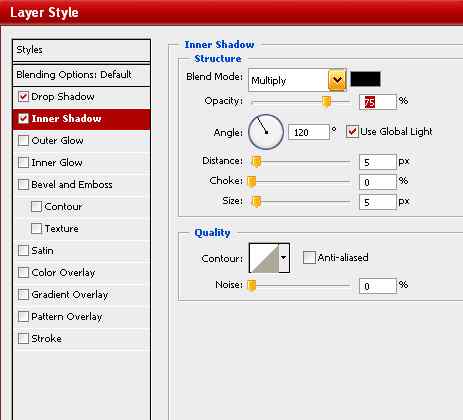The height and width of the screenshot is (420, 463).
Task: Expand the Contour picker arrow
Action: click(284, 258)
